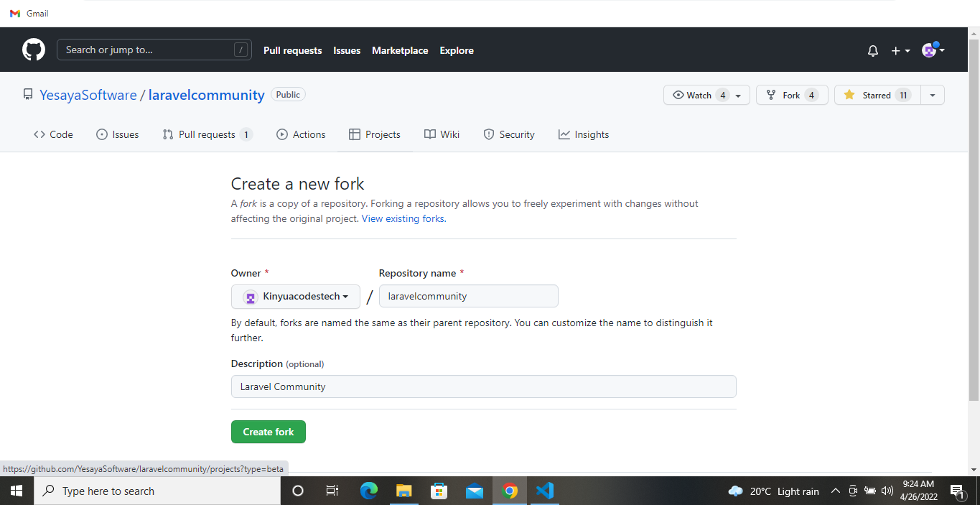Open File Explorer from taskbar
This screenshot has width=980, height=505.
click(403, 491)
